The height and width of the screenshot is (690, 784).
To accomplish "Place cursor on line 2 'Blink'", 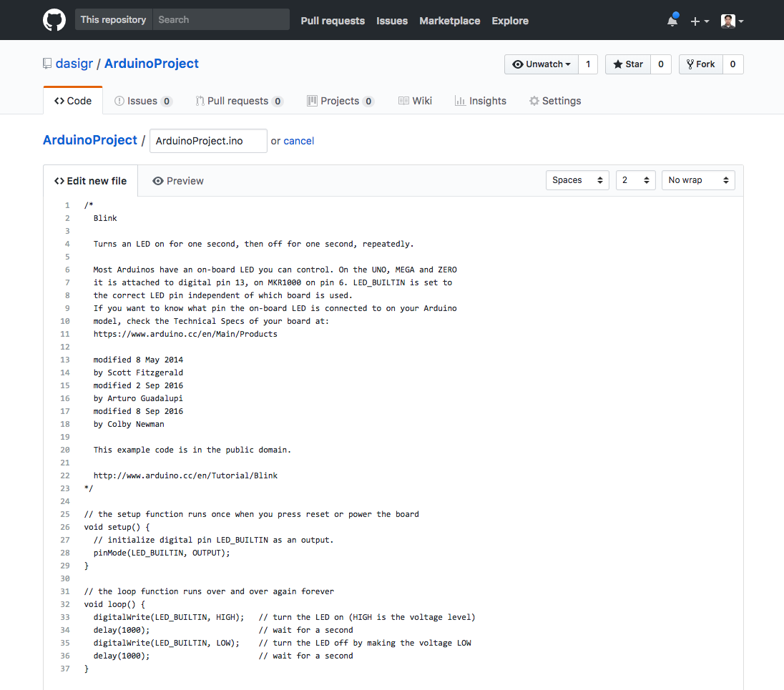I will (105, 218).
